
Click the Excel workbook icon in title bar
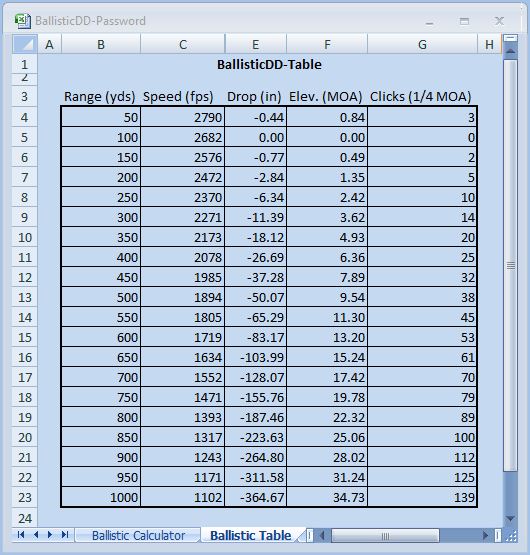click(23, 21)
